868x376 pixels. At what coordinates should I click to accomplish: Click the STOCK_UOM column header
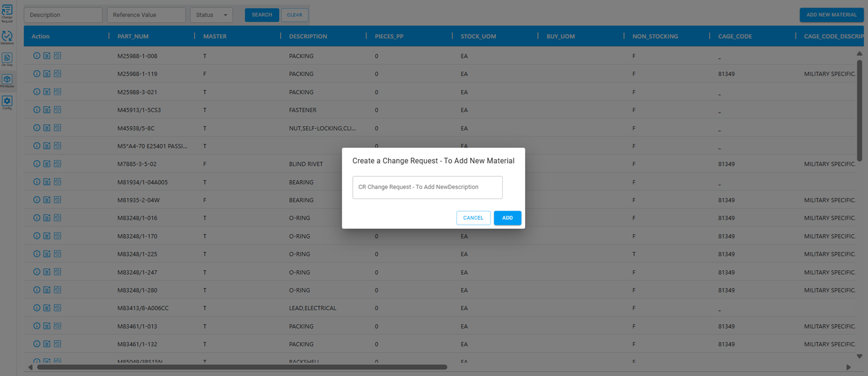point(478,36)
